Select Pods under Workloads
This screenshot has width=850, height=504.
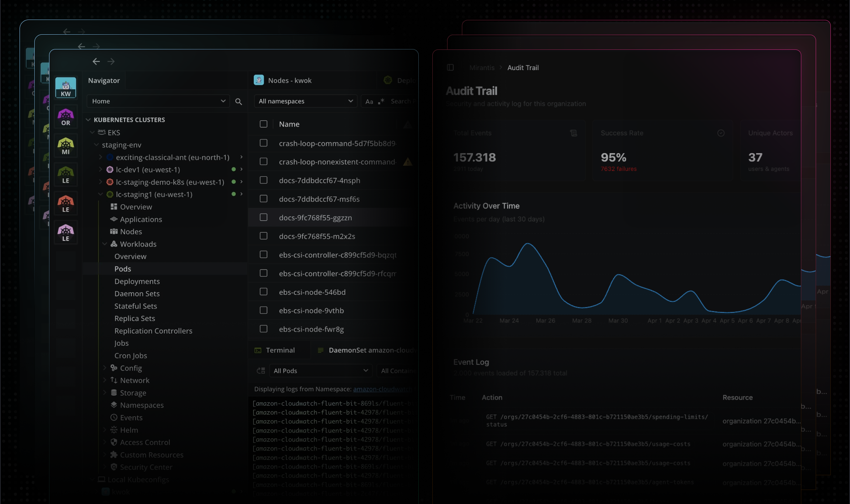pos(122,269)
